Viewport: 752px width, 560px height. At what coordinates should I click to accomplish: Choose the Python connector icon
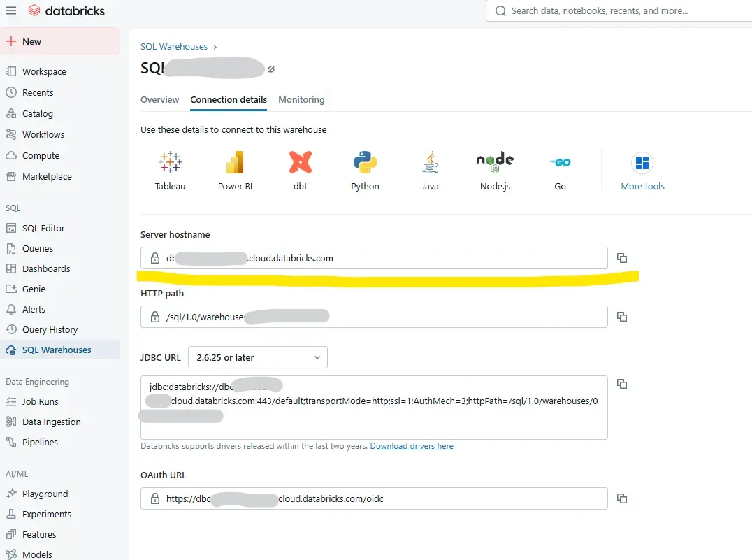click(365, 163)
